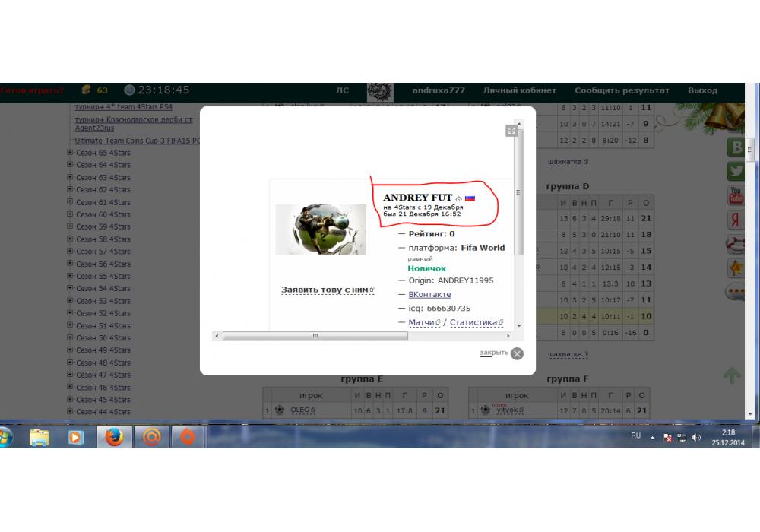This screenshot has width=760, height=532.
Task: Click popup vertical scrollbar thumb
Action: coord(518,192)
